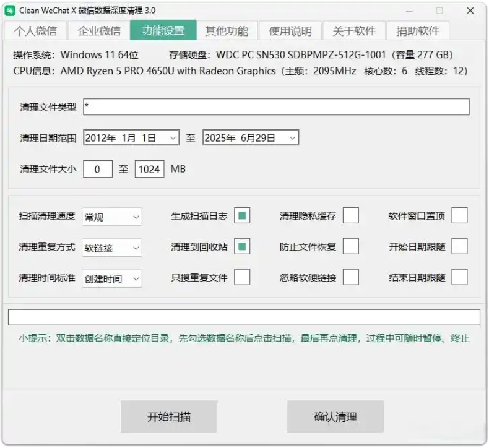Open the 捐助软件 tab
Viewport: 489px width, 448px height.
(x=418, y=31)
